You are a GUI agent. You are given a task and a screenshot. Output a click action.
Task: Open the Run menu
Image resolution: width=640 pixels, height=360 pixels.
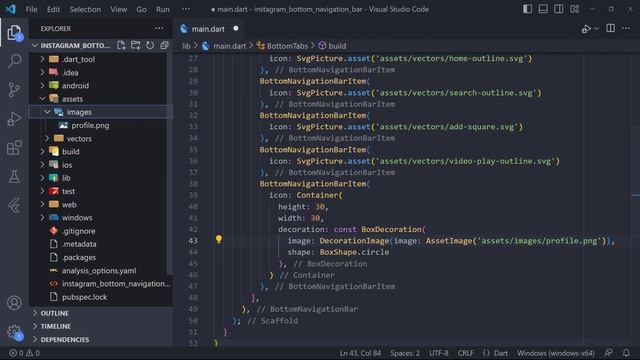coord(162,9)
